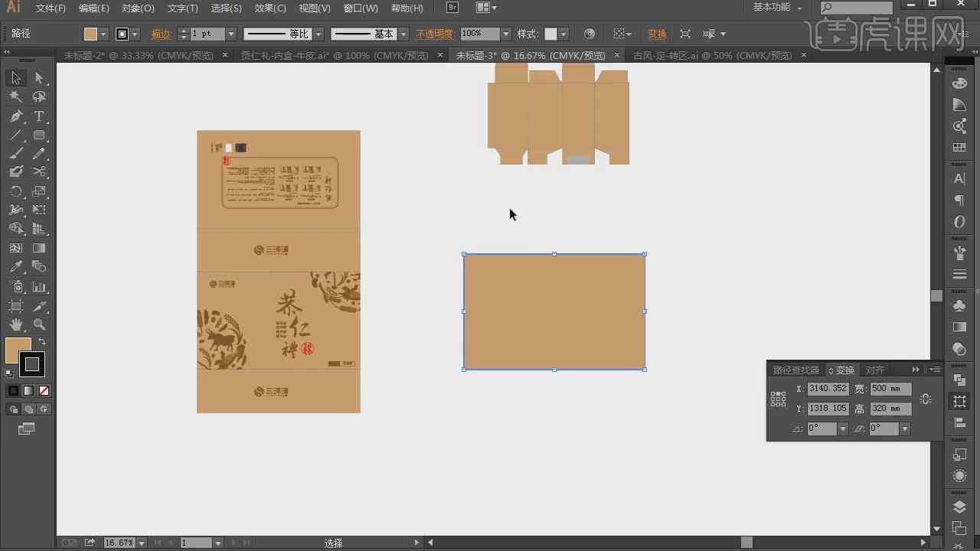Set paint mode to Color
Viewport: 980px width, 551px height.
13,390
